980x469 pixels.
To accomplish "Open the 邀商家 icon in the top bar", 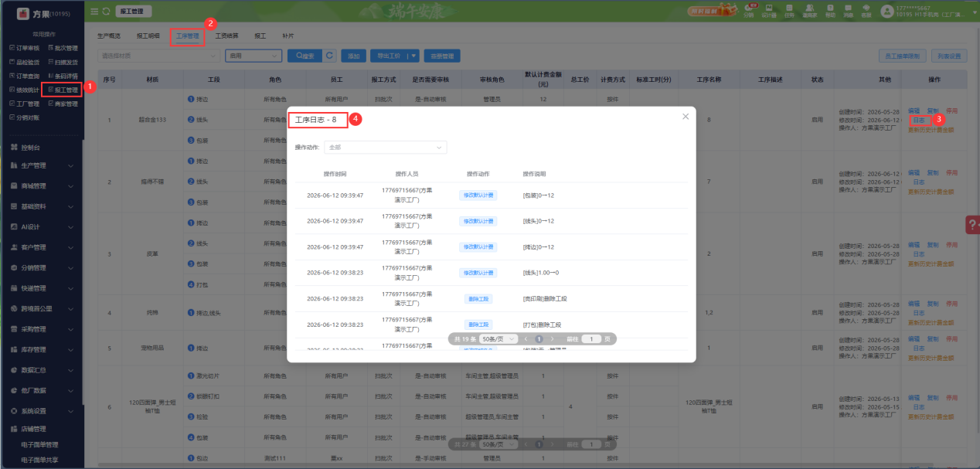I will (809, 11).
